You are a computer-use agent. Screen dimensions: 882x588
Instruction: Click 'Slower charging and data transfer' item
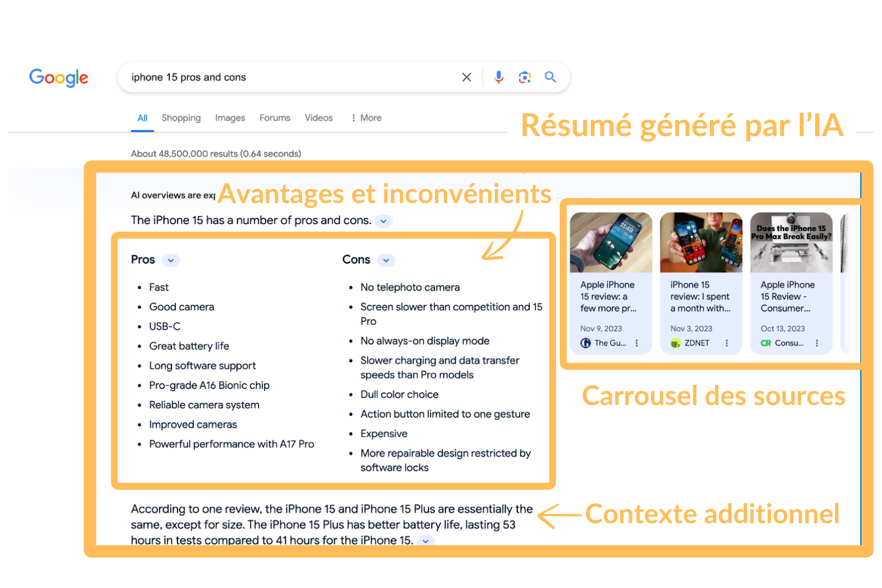click(x=440, y=367)
